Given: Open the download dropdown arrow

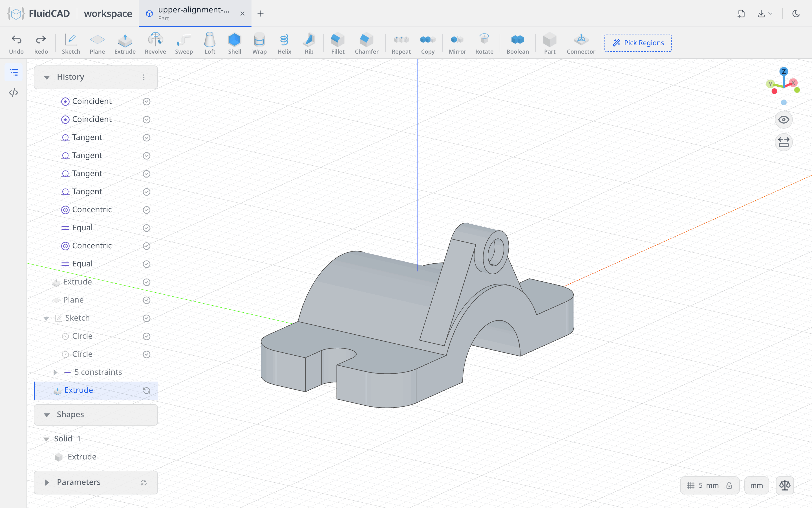Looking at the screenshot, I should (770, 14).
